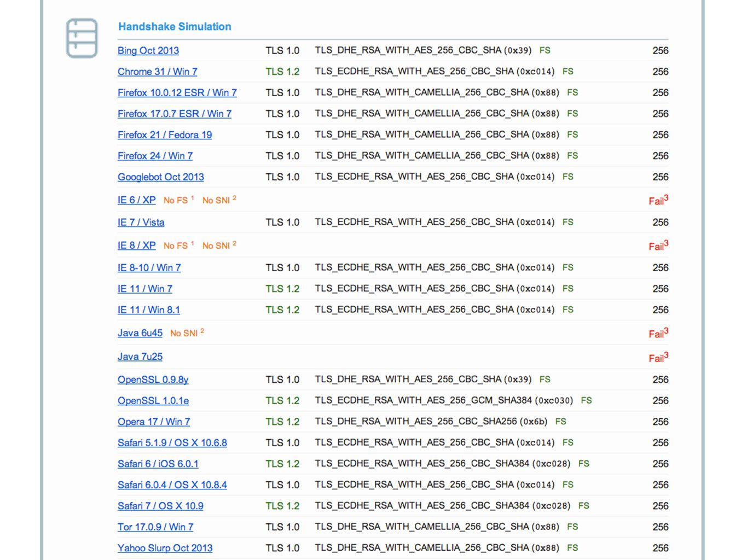Click the 256 value in IE 7 / Vista row
The width and height of the screenshot is (747, 560).
(661, 223)
